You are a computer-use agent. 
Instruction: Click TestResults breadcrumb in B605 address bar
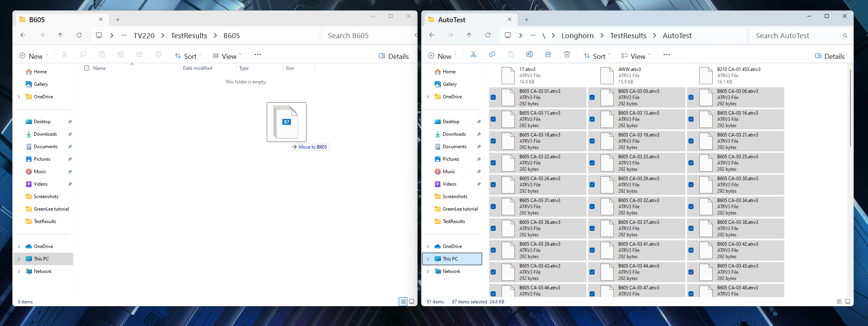(x=189, y=36)
